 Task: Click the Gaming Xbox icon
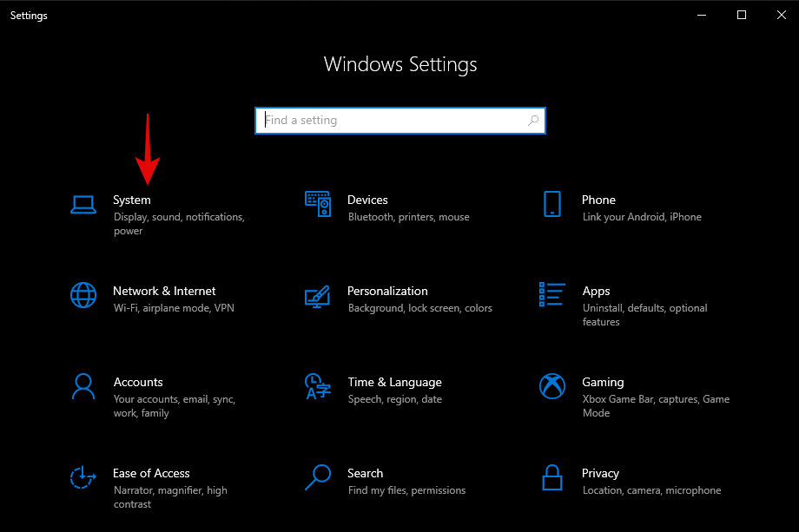(552, 386)
